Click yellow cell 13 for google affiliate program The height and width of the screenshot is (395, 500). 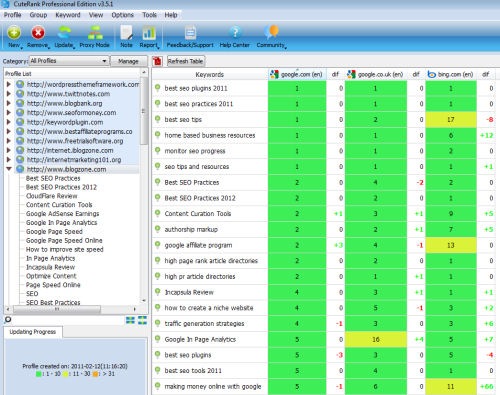[x=451, y=245]
